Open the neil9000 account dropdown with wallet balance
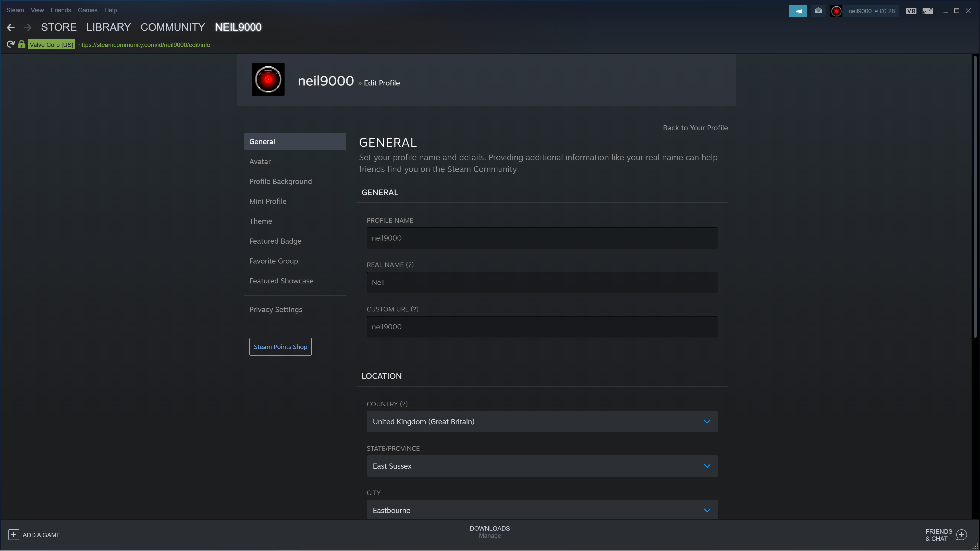This screenshot has width=980, height=551. click(871, 11)
